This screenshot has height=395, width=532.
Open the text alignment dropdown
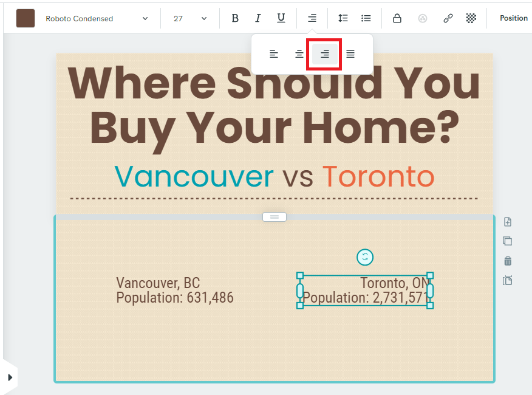click(x=312, y=18)
